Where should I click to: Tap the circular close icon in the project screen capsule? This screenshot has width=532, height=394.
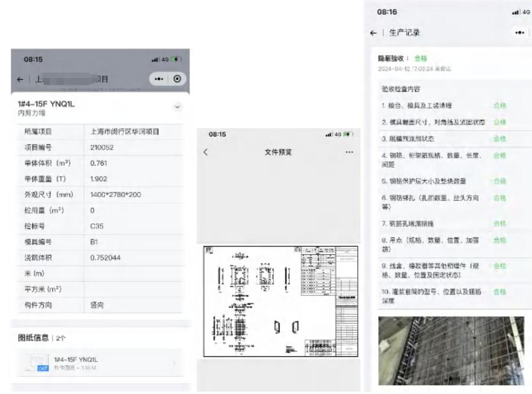coord(176,79)
